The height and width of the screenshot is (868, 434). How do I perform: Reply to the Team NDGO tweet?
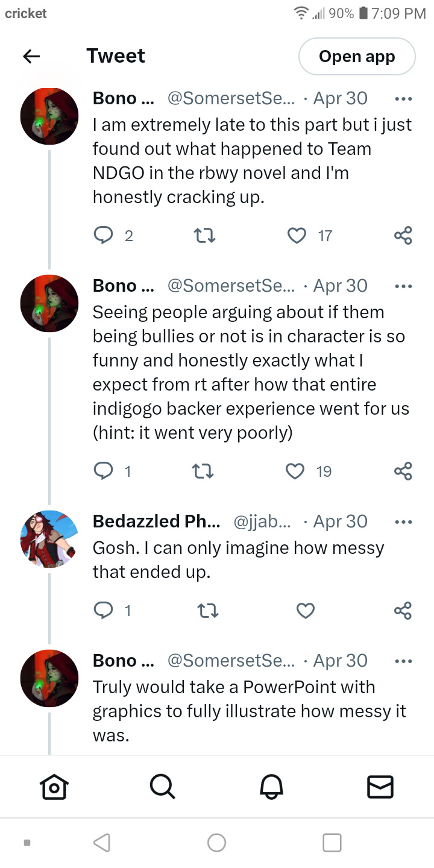click(104, 236)
